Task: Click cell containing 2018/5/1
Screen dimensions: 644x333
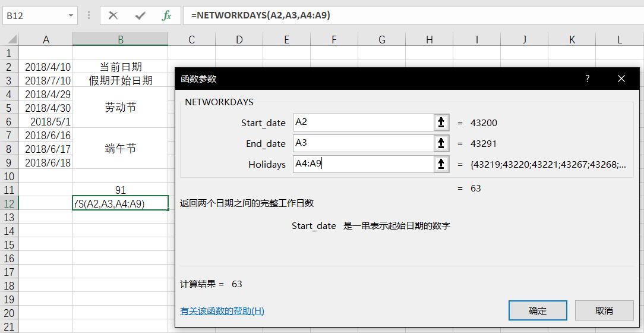Action: [46, 121]
